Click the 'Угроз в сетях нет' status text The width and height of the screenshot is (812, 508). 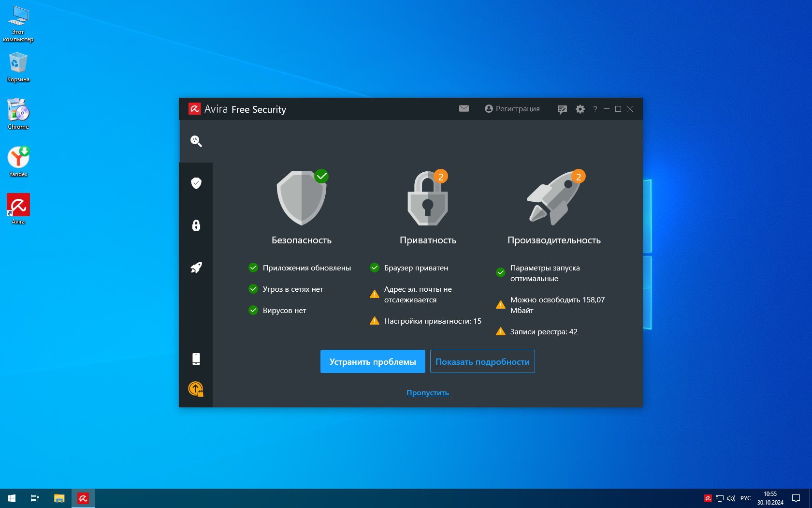(293, 289)
